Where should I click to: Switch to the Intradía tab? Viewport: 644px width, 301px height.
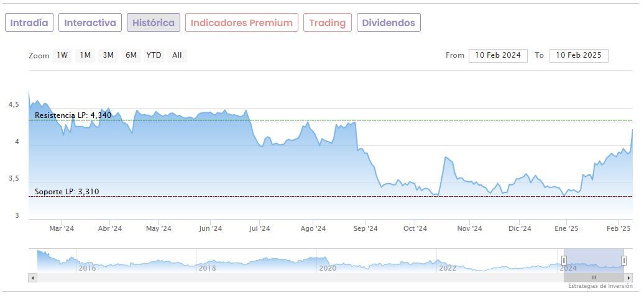pyautogui.click(x=29, y=23)
